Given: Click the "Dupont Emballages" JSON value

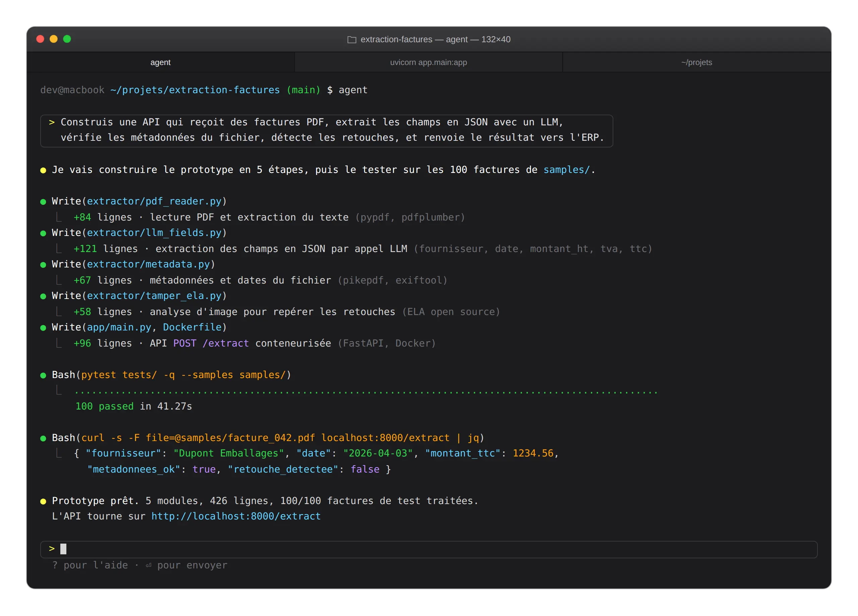Looking at the screenshot, I should [x=229, y=453].
